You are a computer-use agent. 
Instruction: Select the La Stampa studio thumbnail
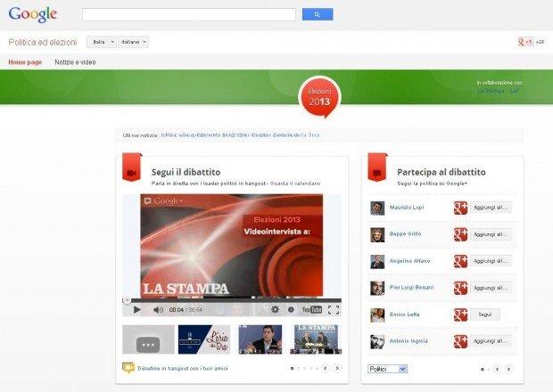click(x=316, y=339)
